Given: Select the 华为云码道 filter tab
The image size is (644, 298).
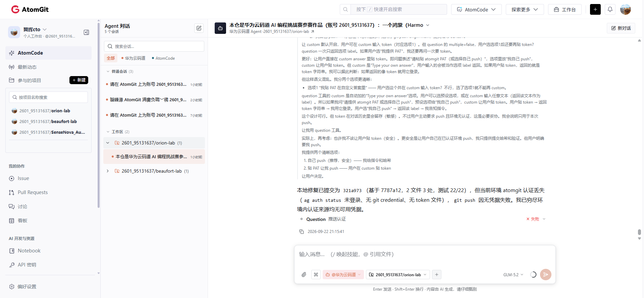Looking at the screenshot, I should pyautogui.click(x=133, y=58).
